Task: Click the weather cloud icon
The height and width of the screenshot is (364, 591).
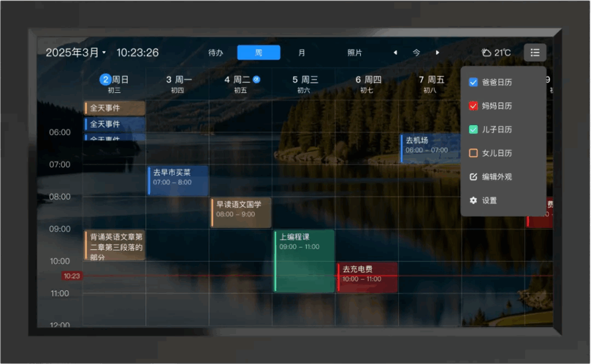Action: tap(487, 52)
